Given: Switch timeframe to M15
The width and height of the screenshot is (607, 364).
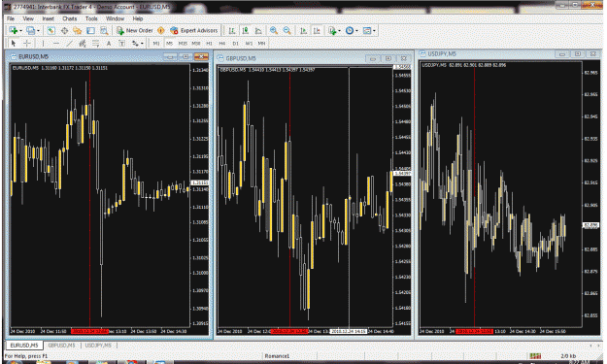Looking at the screenshot, I should 183,44.
